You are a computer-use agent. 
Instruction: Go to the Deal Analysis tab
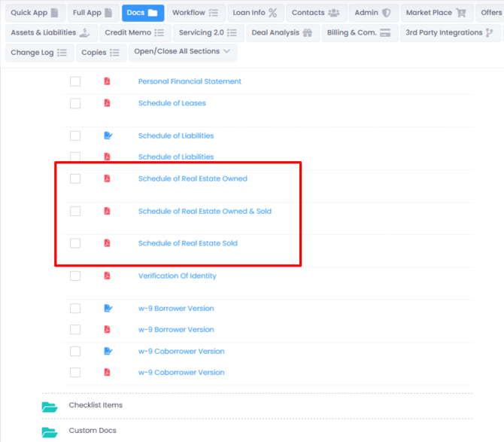click(x=281, y=33)
